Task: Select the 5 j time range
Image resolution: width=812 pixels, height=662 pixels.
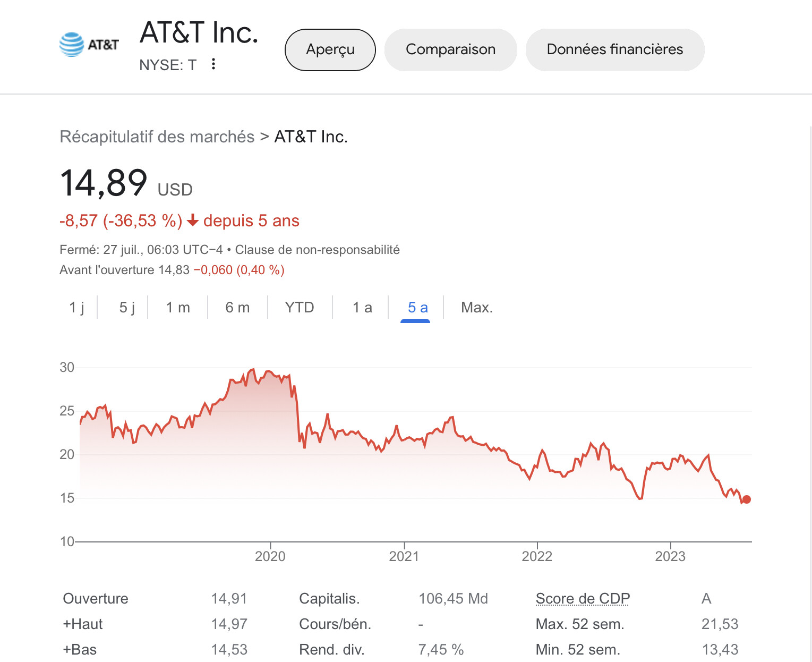Action: [x=127, y=308]
